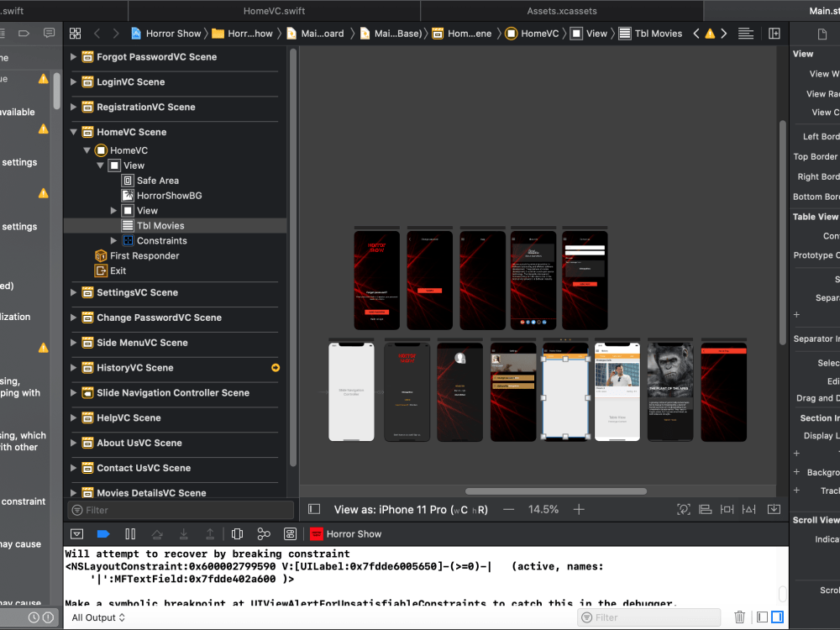Toggle the variables view pane
Viewport: 840px width, 630px height.
click(763, 617)
